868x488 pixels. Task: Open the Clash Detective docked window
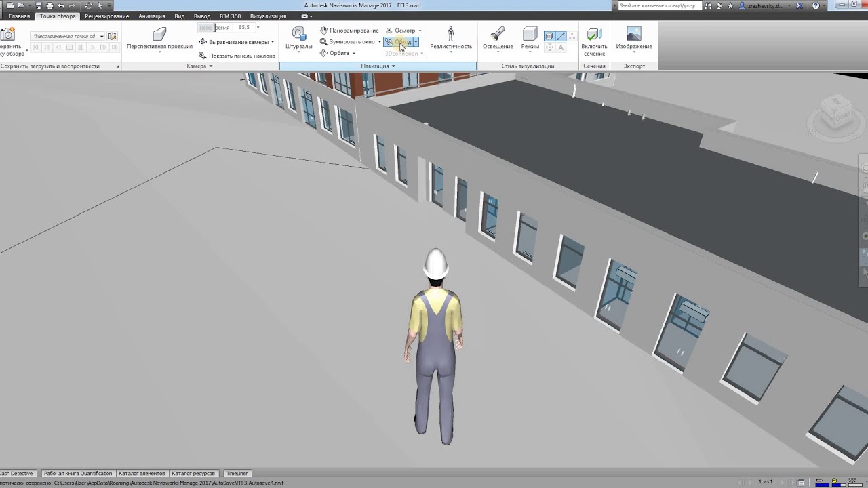(x=17, y=473)
